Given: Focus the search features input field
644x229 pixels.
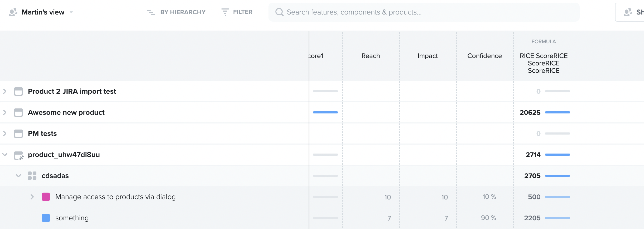Looking at the screenshot, I should 424,12.
